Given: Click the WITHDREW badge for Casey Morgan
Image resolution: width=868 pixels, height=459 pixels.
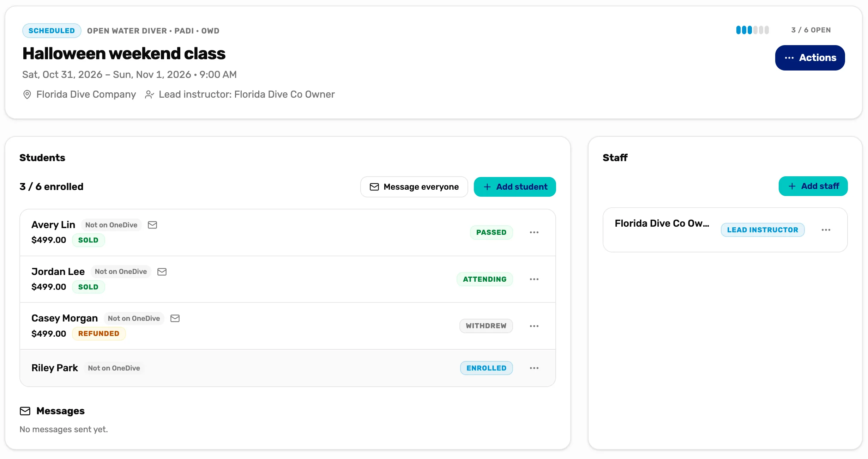Looking at the screenshot, I should click(x=486, y=326).
